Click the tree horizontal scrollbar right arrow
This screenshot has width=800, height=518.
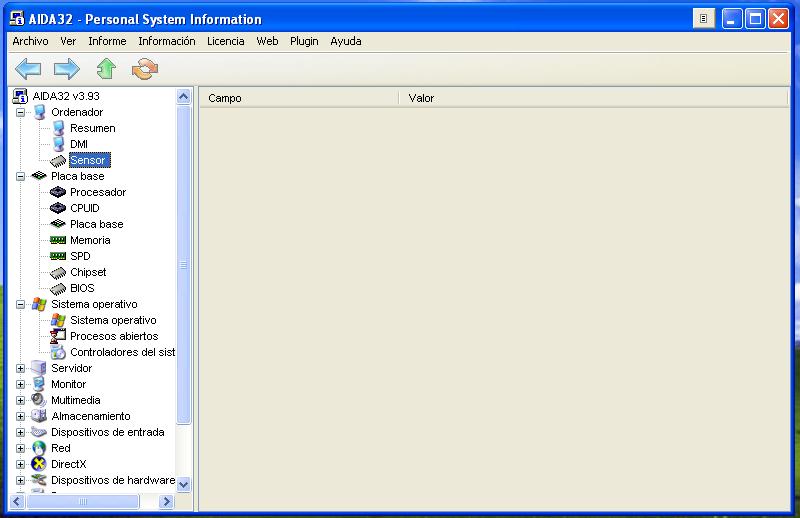[166, 502]
